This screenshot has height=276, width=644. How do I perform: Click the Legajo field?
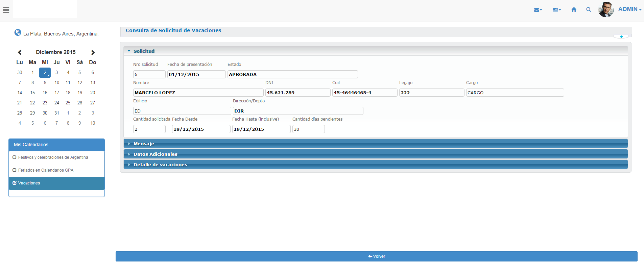(x=432, y=93)
